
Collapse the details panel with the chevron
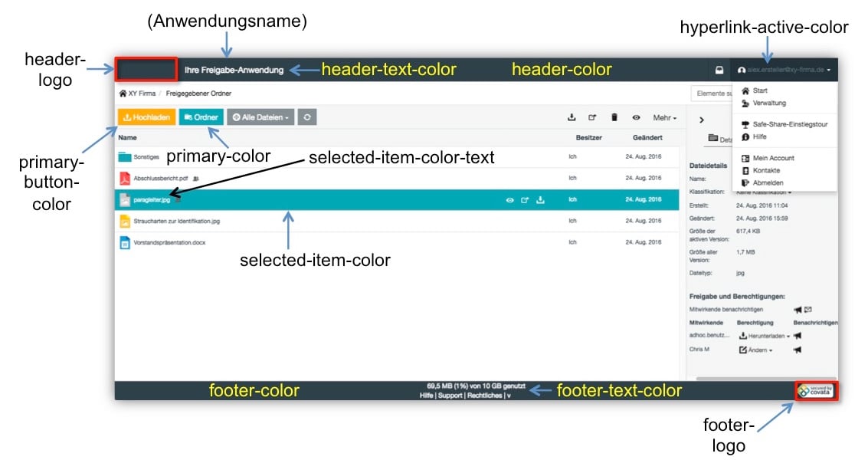coord(702,120)
